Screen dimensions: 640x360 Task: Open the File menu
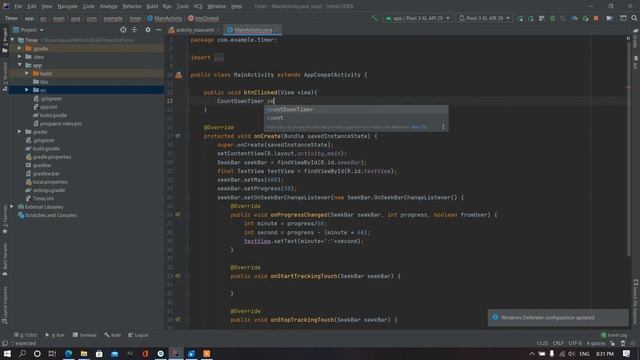[x=18, y=6]
